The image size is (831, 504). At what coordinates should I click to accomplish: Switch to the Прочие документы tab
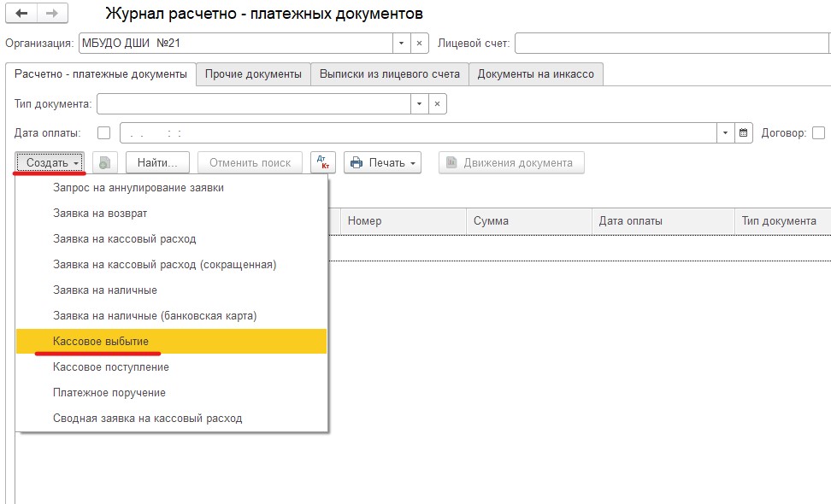pyautogui.click(x=251, y=74)
